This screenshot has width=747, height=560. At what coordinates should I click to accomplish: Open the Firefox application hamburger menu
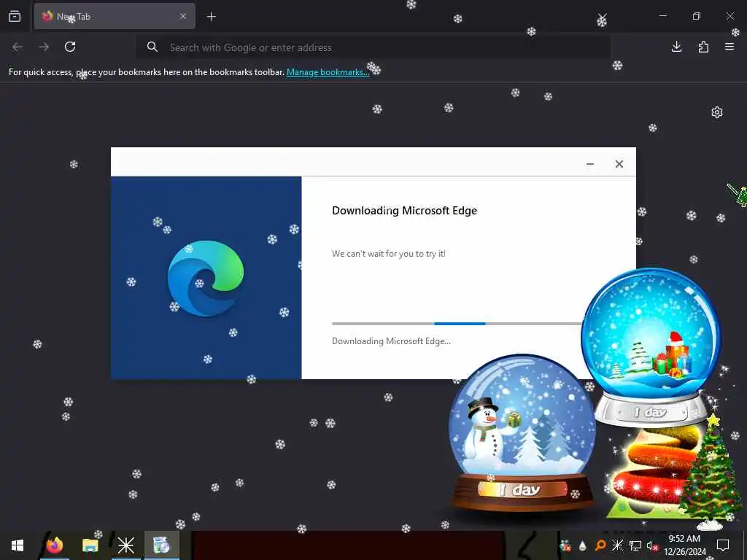click(x=729, y=47)
